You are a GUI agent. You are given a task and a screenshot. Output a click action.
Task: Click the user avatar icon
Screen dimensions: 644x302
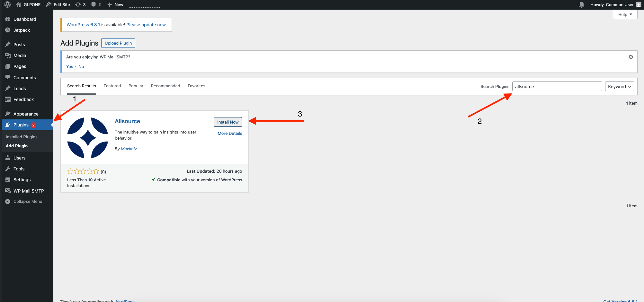click(x=639, y=4)
